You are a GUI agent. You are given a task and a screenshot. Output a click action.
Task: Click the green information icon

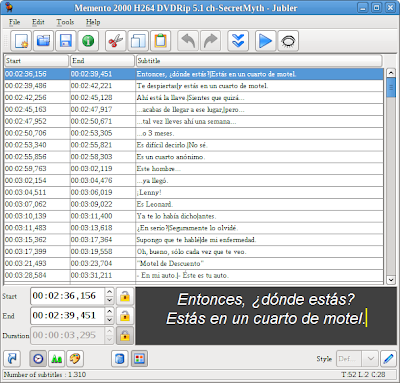88,41
